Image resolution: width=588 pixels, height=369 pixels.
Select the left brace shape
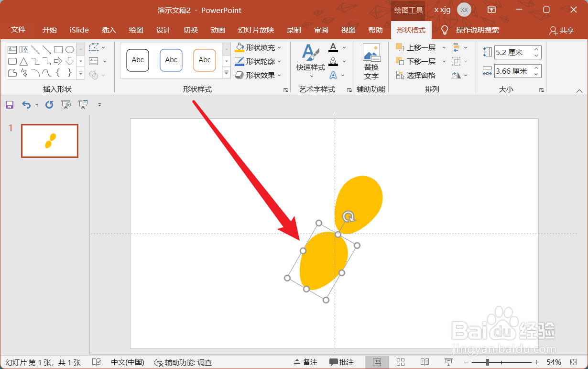pyautogui.click(x=58, y=73)
